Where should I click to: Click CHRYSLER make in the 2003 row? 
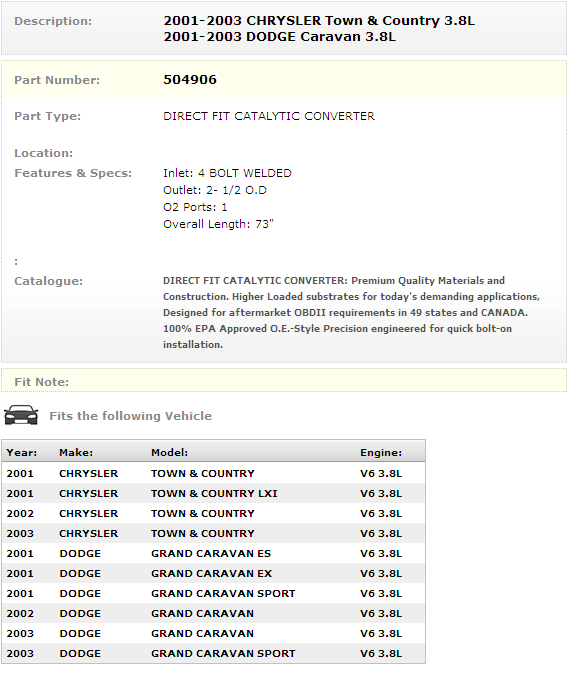pyautogui.click(x=89, y=534)
